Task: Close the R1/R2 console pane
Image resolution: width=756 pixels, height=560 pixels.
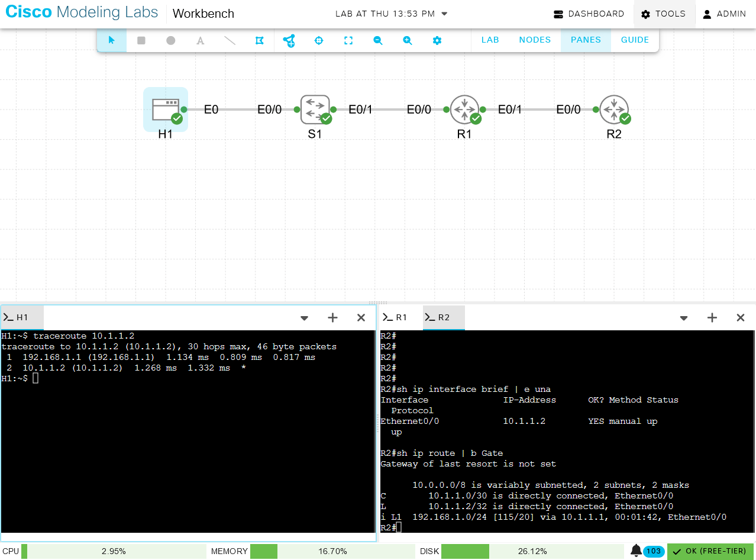Action: click(x=741, y=318)
